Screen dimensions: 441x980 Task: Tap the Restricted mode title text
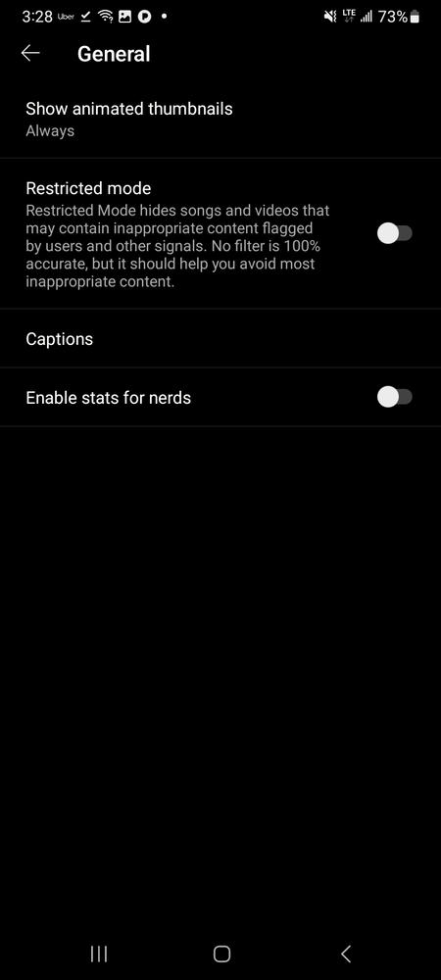[88, 188]
